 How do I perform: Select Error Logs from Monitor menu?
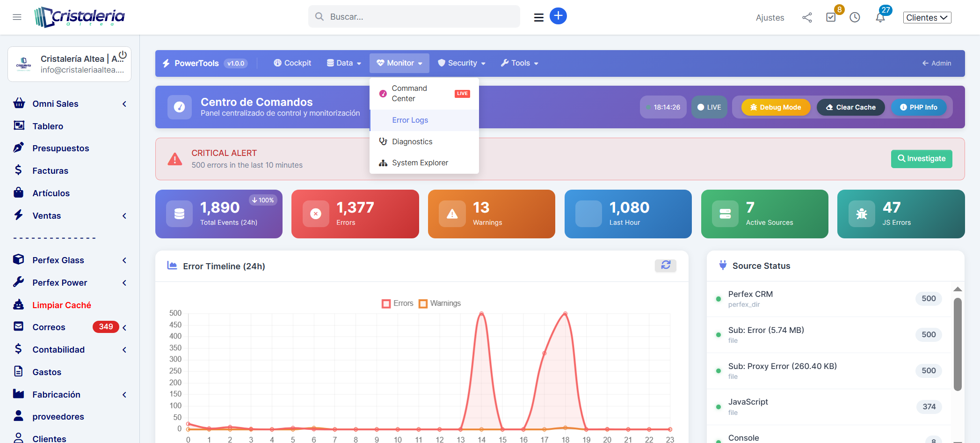pyautogui.click(x=410, y=120)
